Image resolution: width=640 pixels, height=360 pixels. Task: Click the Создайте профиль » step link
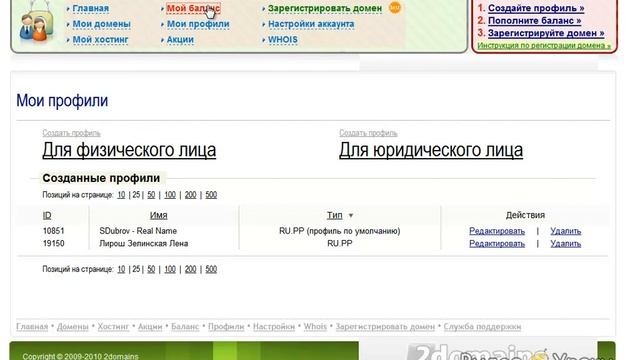[x=536, y=8]
